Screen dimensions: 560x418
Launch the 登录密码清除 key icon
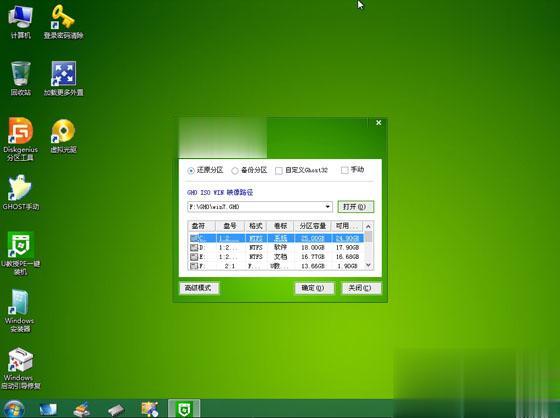coord(63,21)
